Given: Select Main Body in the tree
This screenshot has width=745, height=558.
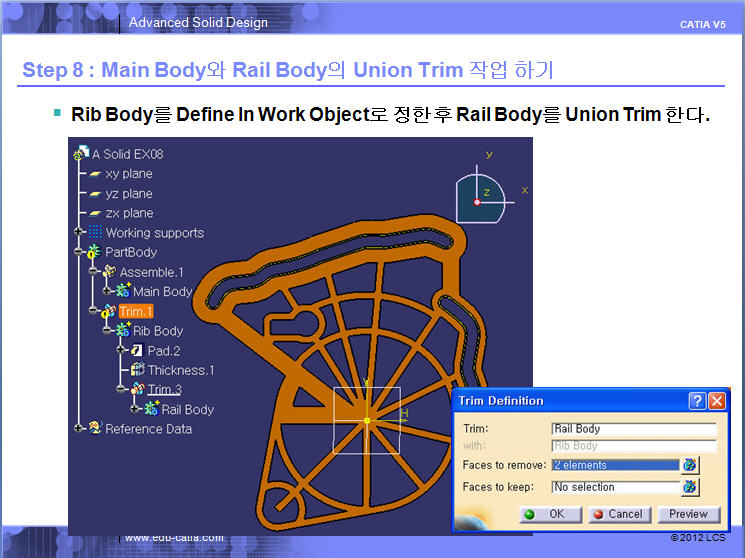Looking at the screenshot, I should [x=162, y=291].
